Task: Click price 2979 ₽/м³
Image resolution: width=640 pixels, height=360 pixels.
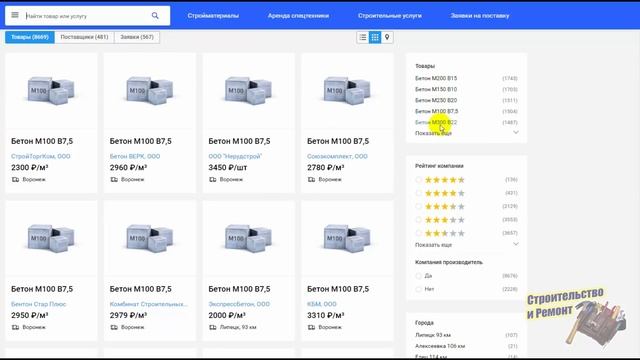Action: coord(128,316)
